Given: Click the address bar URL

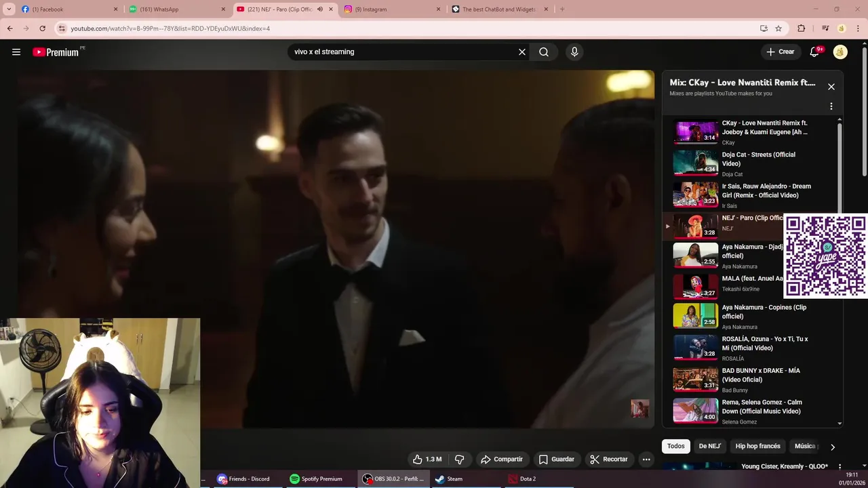Looking at the screenshot, I should coord(170,28).
